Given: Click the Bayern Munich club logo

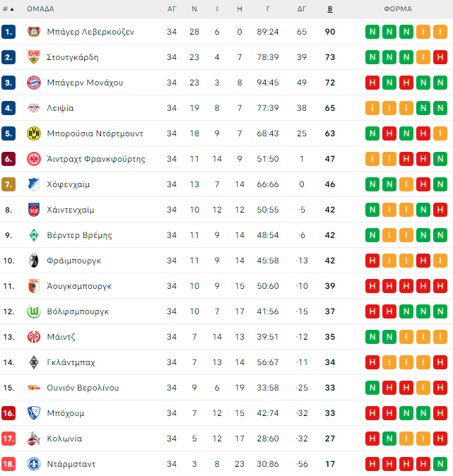Looking at the screenshot, I should tap(33, 83).
